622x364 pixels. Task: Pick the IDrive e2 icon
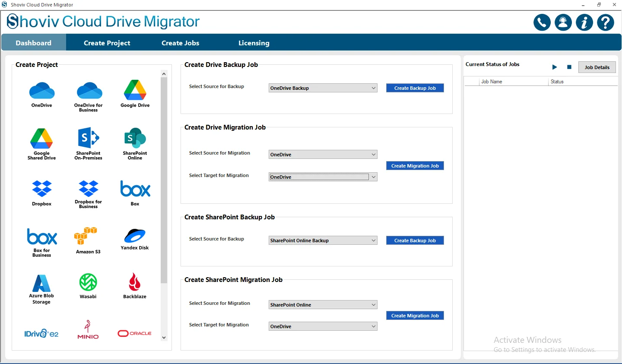point(41,333)
